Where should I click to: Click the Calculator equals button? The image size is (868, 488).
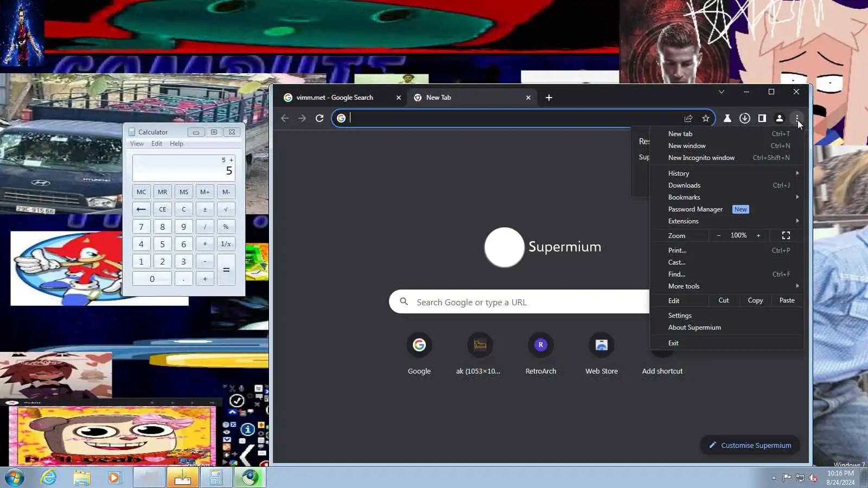point(226,270)
